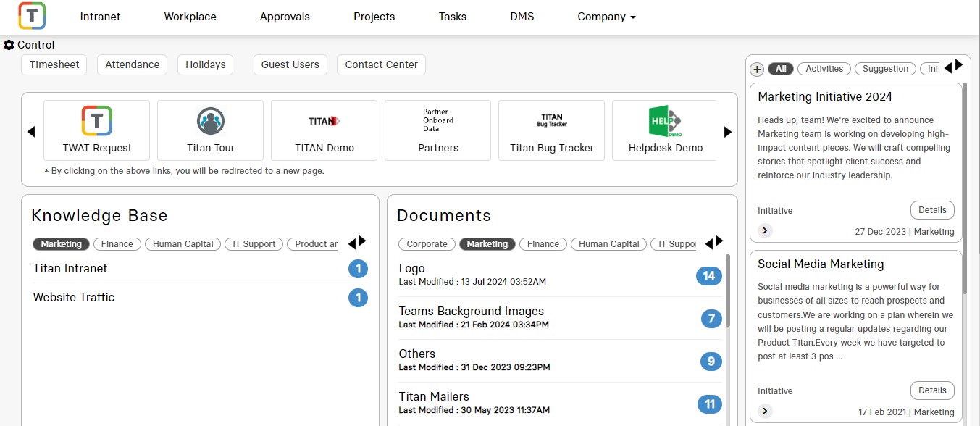Launch the Helpdesk Demo tile
The height and width of the screenshot is (426, 980).
665,130
